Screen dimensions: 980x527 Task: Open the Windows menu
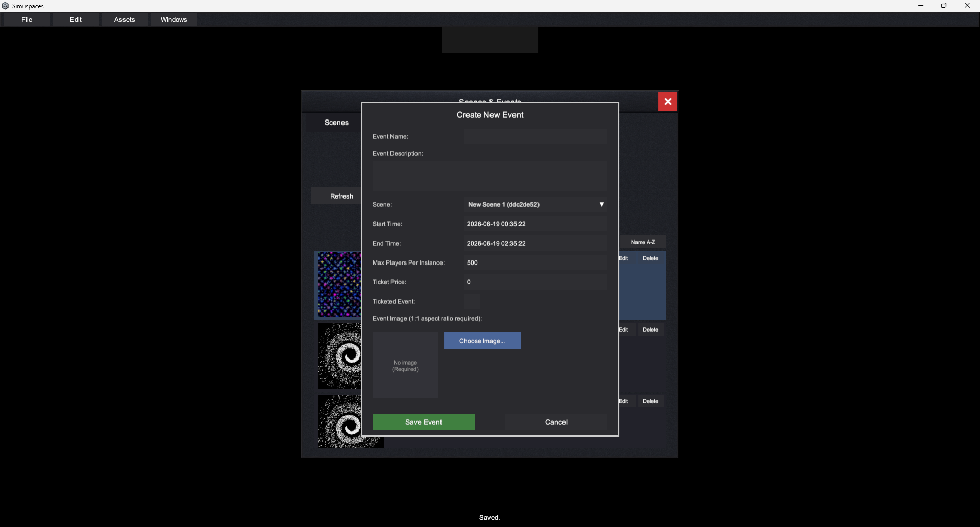coord(174,19)
